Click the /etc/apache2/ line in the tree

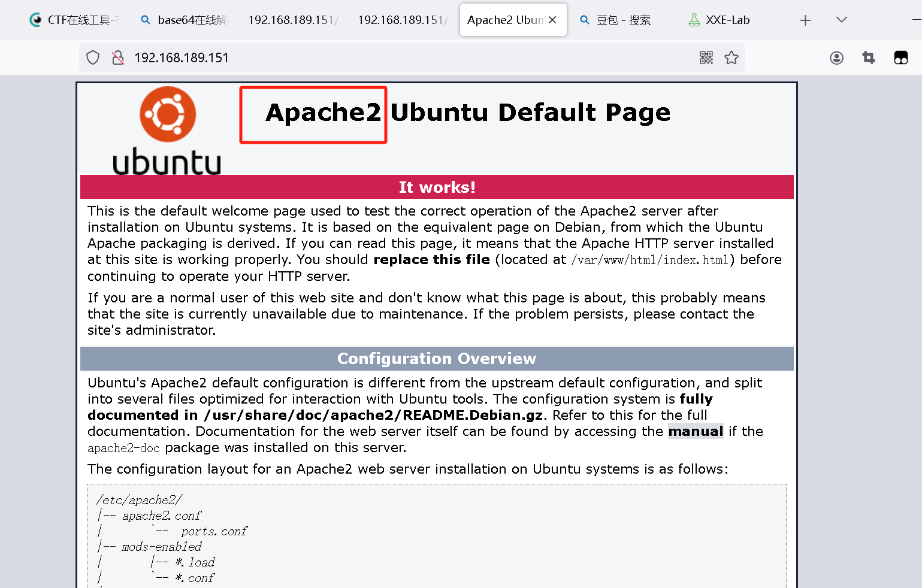pos(139,500)
